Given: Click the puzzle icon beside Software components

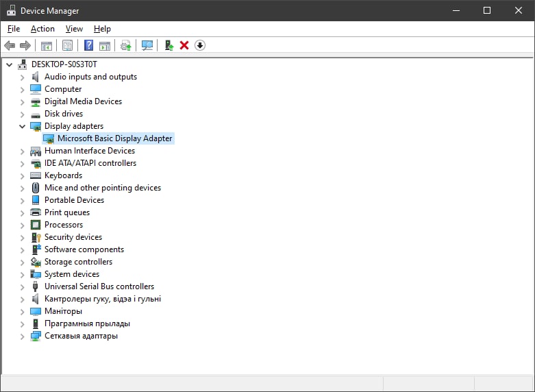Looking at the screenshot, I should pyautogui.click(x=36, y=249).
